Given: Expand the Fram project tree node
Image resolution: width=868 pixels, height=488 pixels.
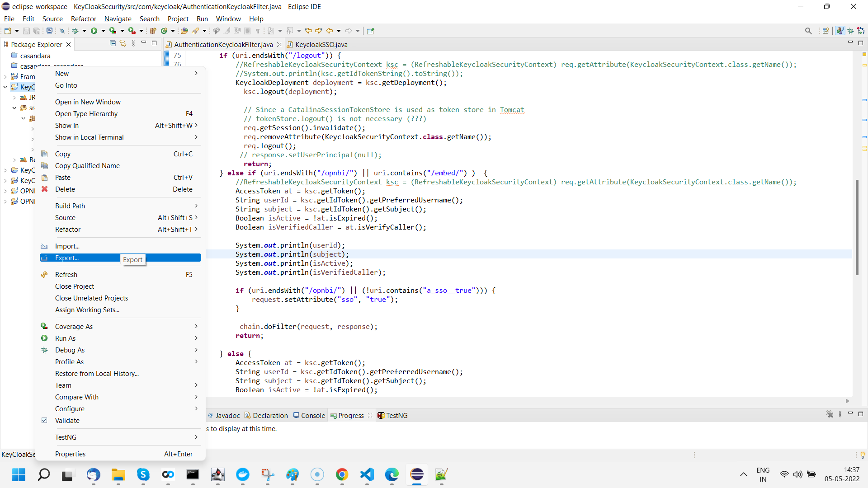Looking at the screenshot, I should (x=5, y=77).
